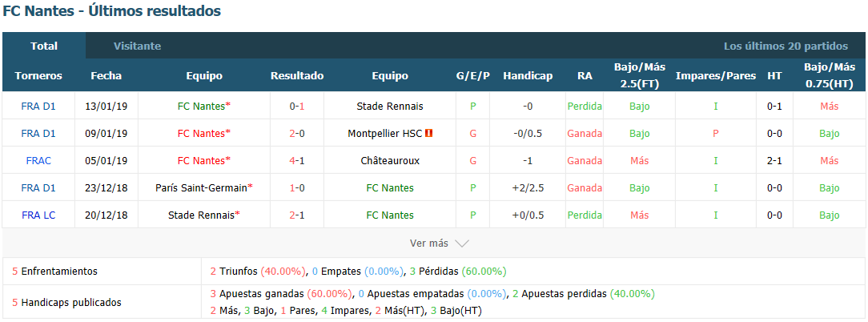Open the FRAC tournament link
Viewport: 868px width, 322px height.
tap(38, 161)
